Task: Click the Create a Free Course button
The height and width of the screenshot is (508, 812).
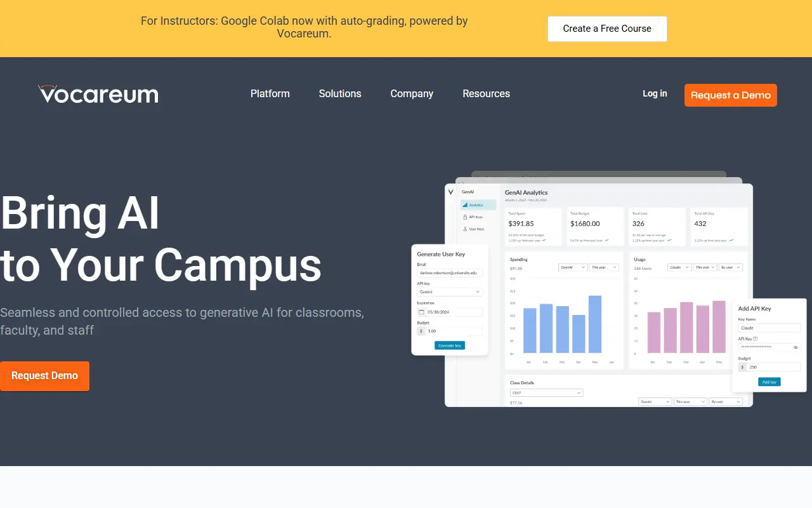Action: (x=607, y=29)
